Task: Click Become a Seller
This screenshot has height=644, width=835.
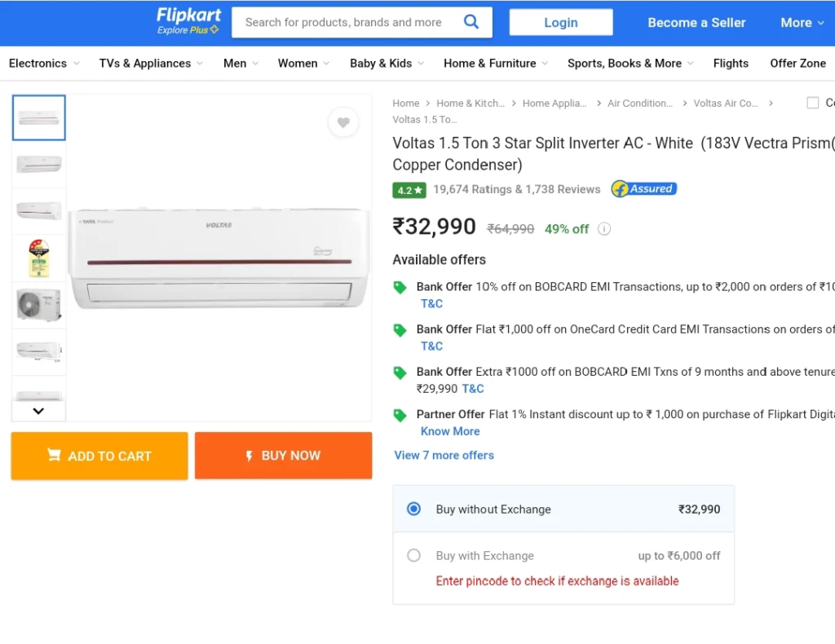Action: point(696,23)
